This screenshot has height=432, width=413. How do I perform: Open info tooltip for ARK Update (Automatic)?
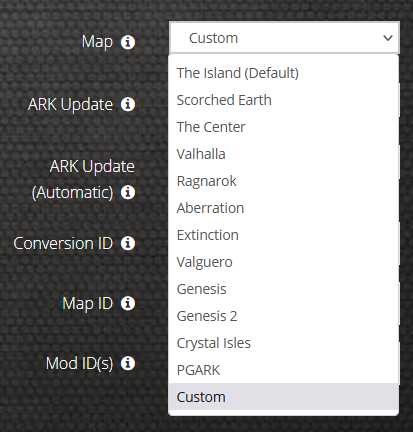click(x=128, y=192)
